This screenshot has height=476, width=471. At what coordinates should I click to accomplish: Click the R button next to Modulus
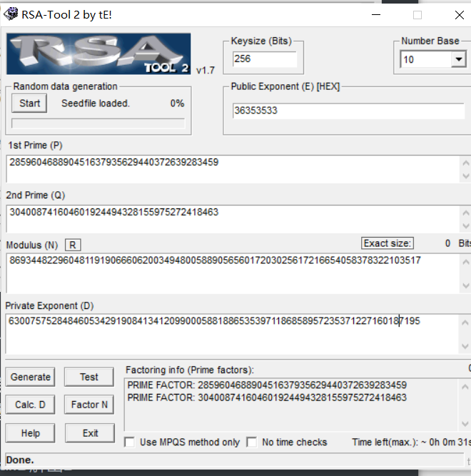[x=72, y=245]
